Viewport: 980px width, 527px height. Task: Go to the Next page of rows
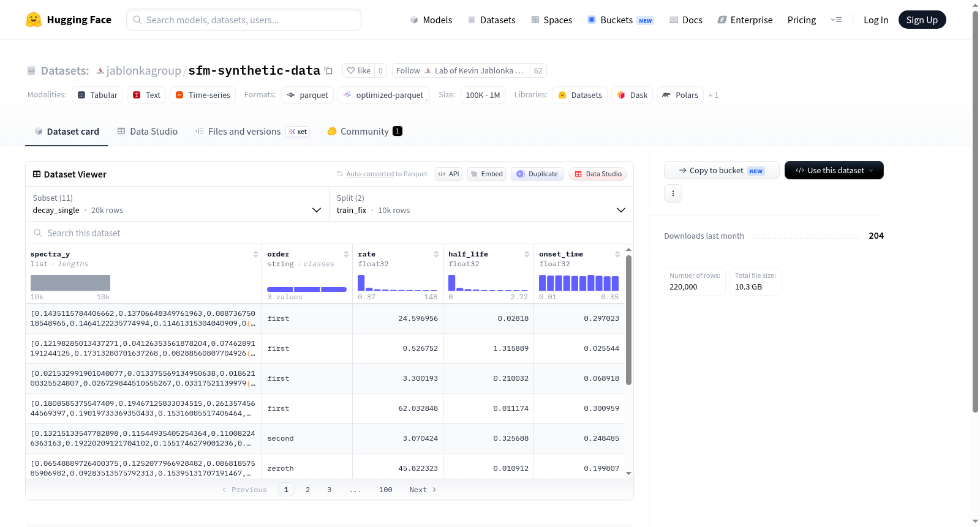(x=423, y=490)
